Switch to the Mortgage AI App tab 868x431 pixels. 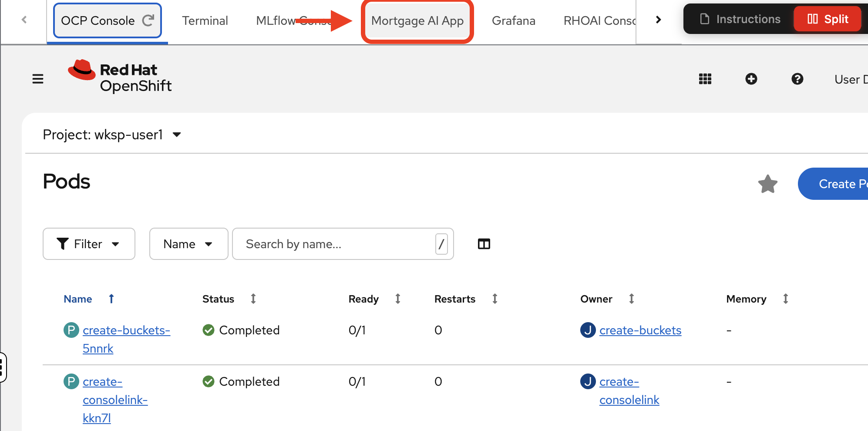click(x=417, y=20)
